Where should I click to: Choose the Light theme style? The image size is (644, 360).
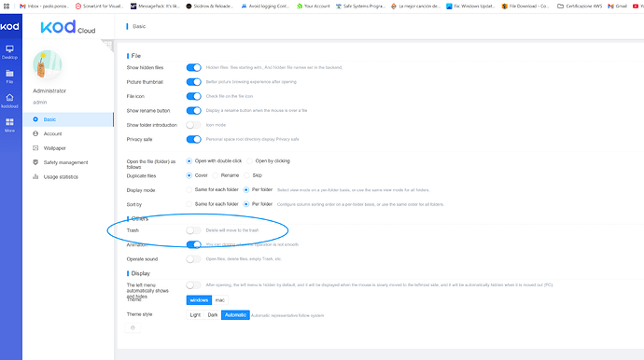click(195, 315)
